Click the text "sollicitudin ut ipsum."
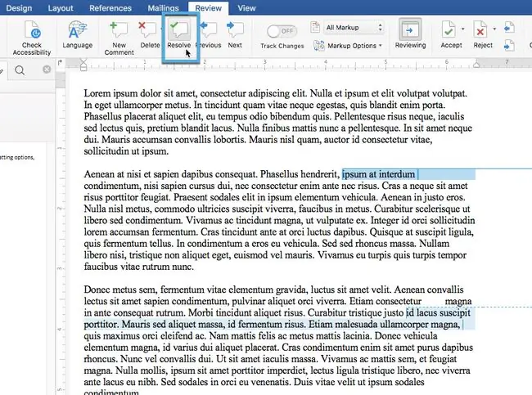Viewport: 532px width, 395px height. tap(126, 151)
